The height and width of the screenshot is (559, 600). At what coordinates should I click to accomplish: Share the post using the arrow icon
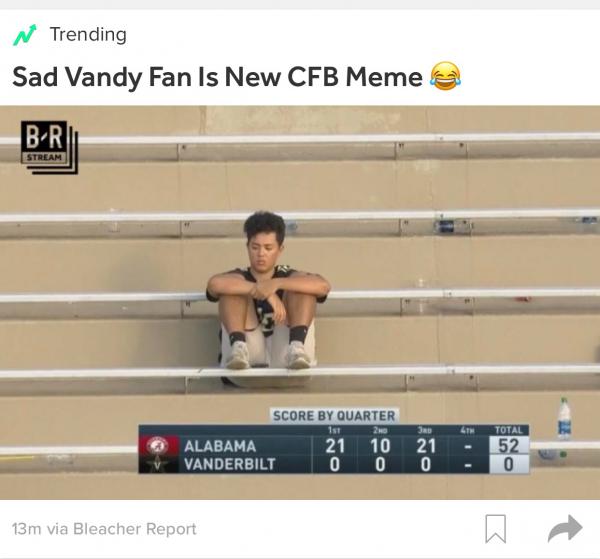click(x=565, y=528)
